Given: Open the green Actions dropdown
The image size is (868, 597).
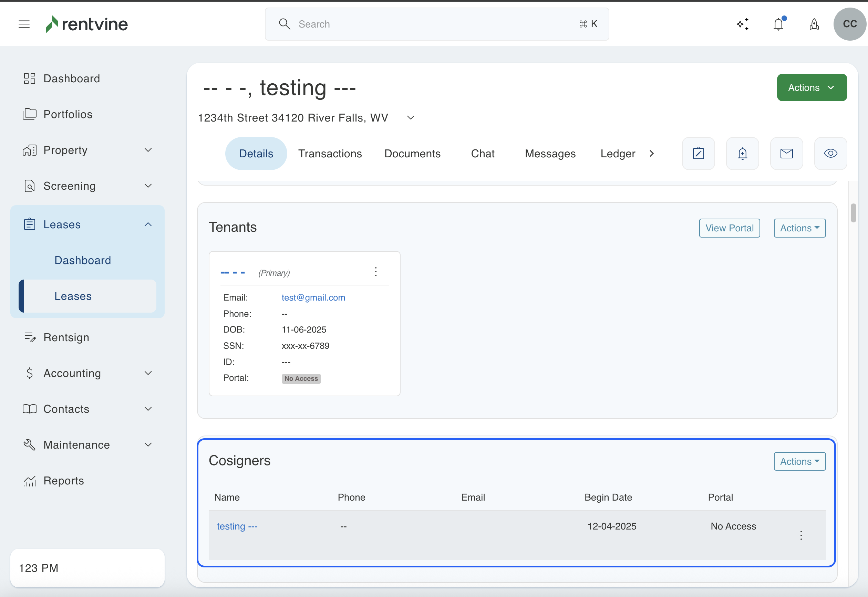Looking at the screenshot, I should (812, 87).
